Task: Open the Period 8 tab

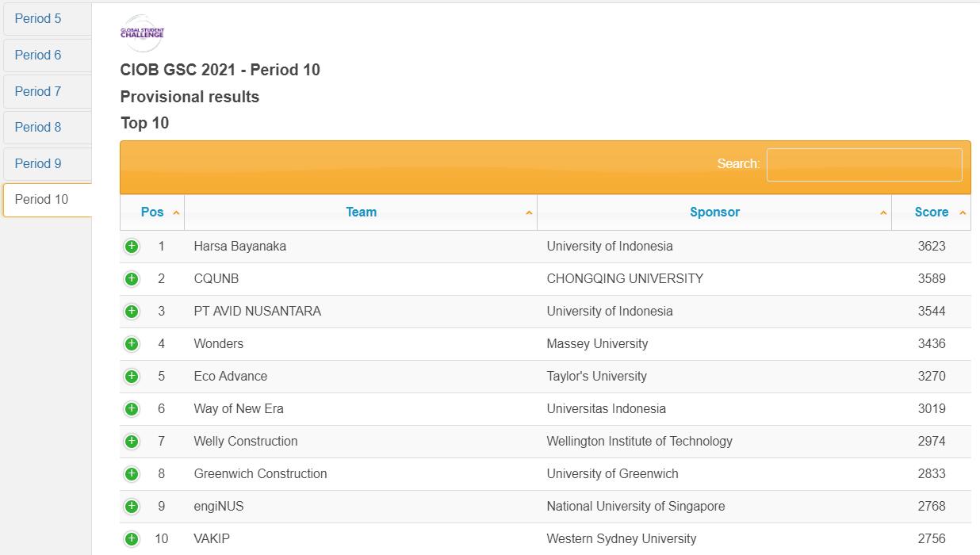Action: [x=48, y=128]
